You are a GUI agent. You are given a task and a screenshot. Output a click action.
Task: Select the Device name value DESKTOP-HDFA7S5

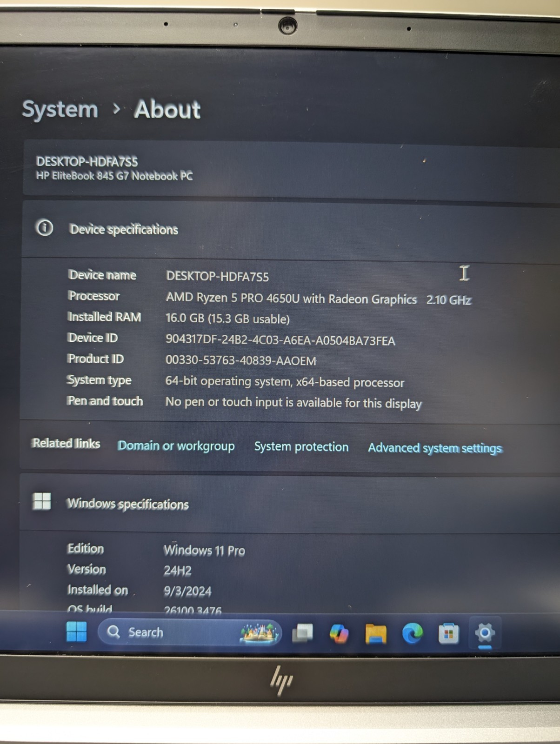click(x=217, y=277)
